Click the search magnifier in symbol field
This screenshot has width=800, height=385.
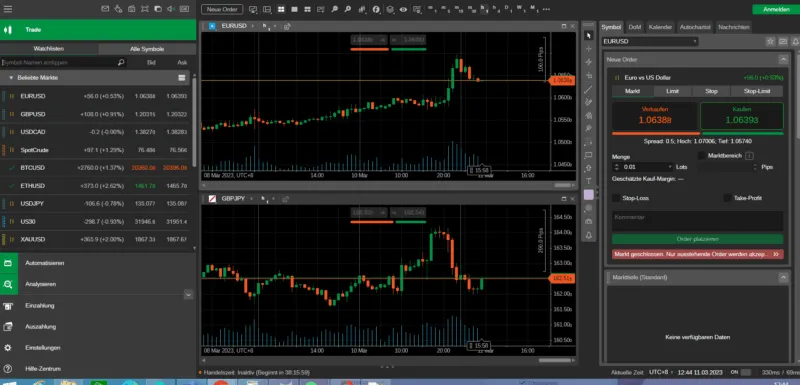click(x=121, y=62)
